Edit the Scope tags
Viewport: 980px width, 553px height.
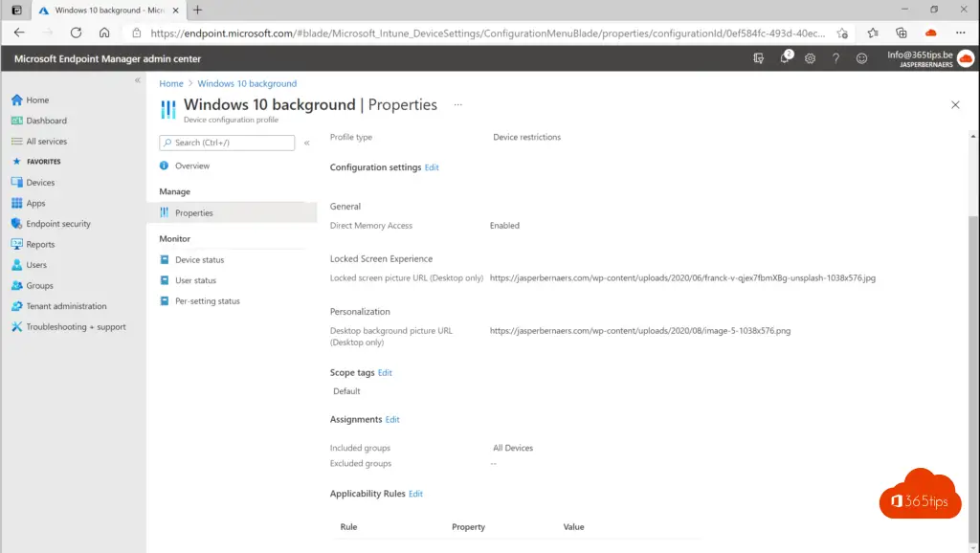click(385, 372)
